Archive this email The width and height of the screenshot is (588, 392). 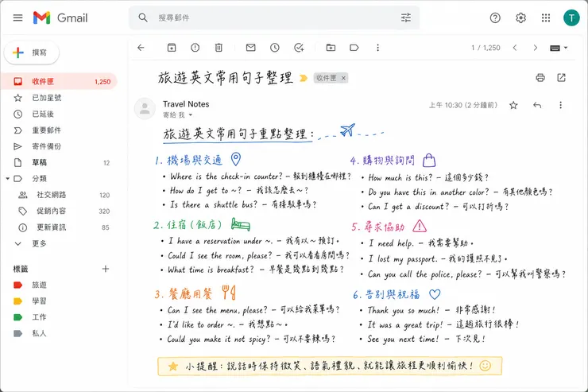click(x=172, y=48)
